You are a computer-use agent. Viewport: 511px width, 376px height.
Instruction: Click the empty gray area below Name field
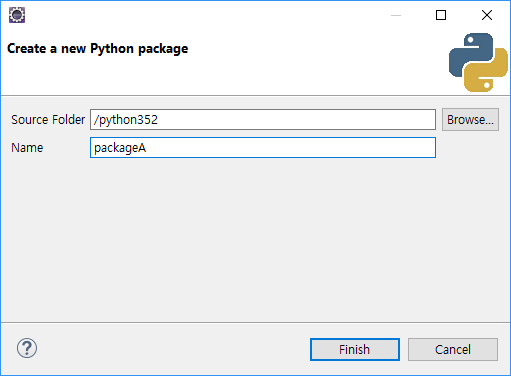(x=255, y=240)
